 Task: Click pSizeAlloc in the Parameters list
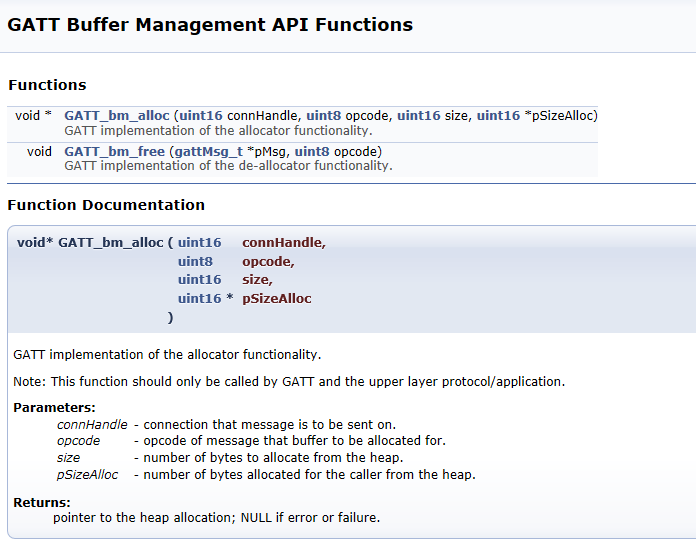pos(87,475)
